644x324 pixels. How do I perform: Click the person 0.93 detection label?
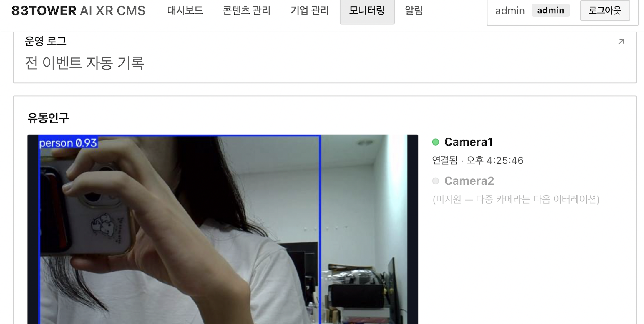[x=68, y=143]
